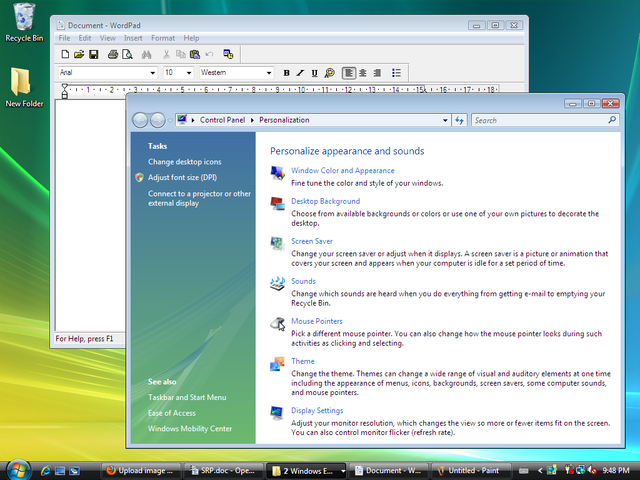640x480 pixels.
Task: Click the Copy icon in WordPad toolbar
Action: click(180, 54)
